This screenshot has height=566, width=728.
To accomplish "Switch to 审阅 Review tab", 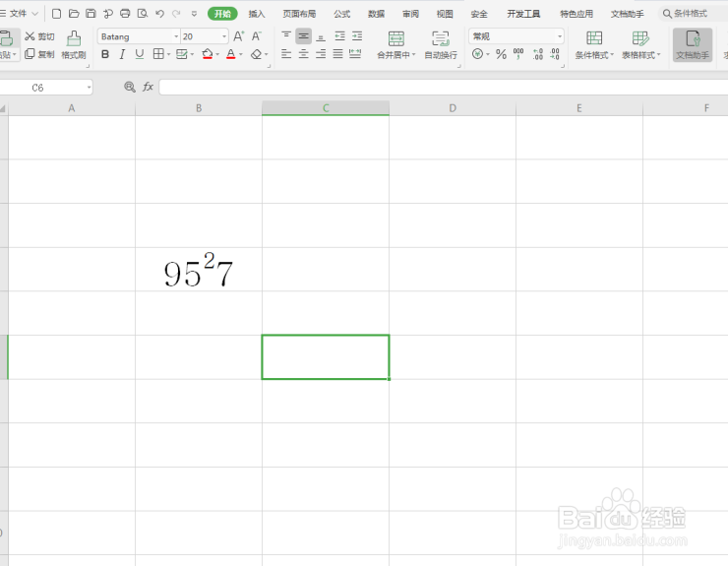I will (410, 14).
